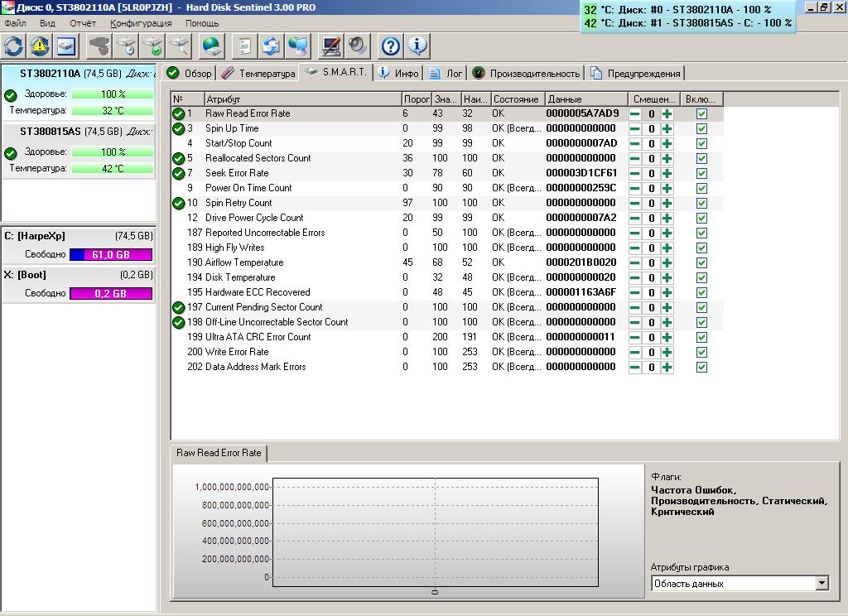This screenshot has width=848, height=616.
Task: Click the plus offset button for Write Error Rate
Action: [x=667, y=353]
